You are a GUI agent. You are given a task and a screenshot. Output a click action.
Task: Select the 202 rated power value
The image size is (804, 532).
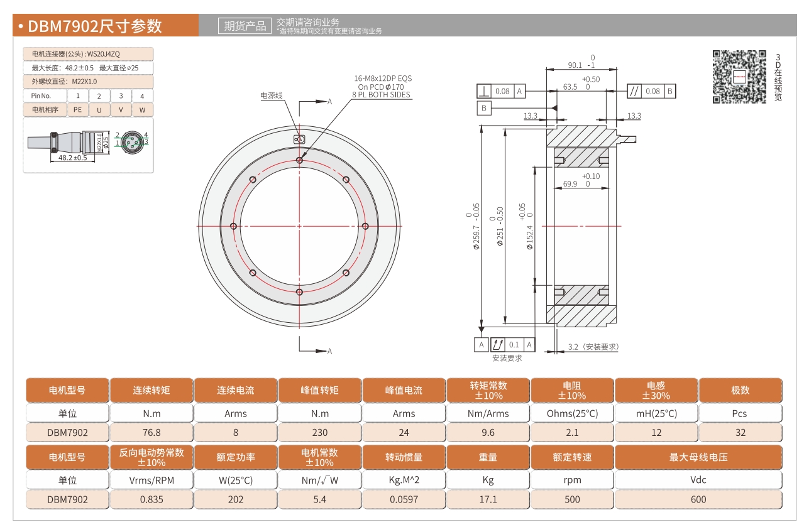click(236, 499)
